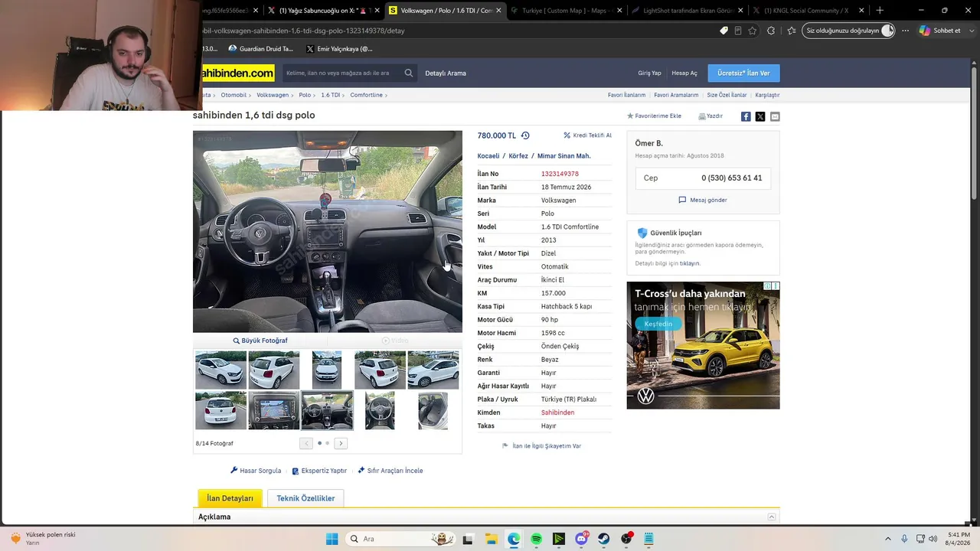
Task: Select the İlan Detayları tab
Action: (230, 498)
